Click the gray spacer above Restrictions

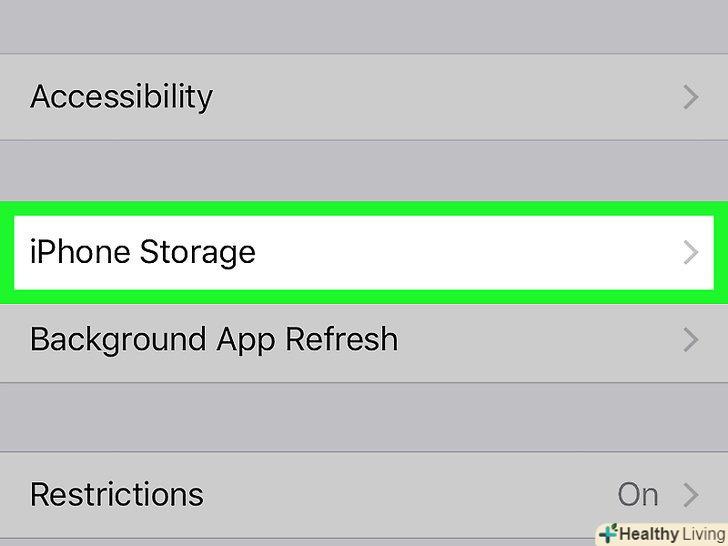click(364, 417)
